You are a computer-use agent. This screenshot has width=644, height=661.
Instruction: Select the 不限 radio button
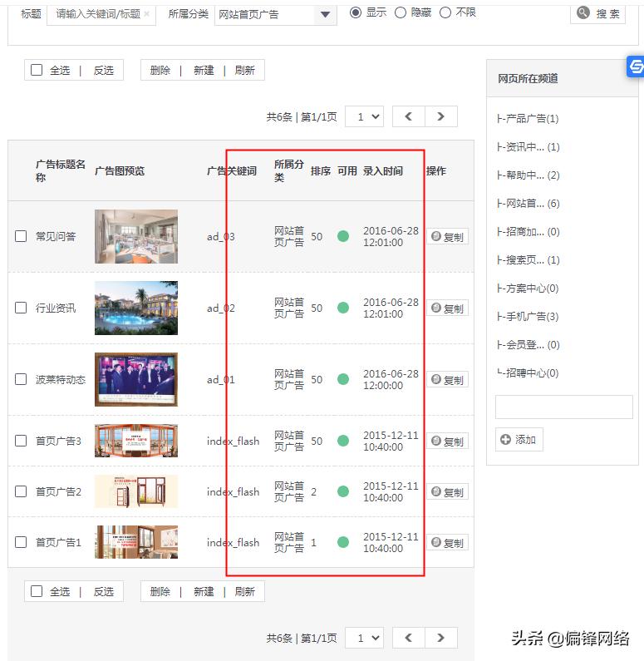pyautogui.click(x=445, y=12)
